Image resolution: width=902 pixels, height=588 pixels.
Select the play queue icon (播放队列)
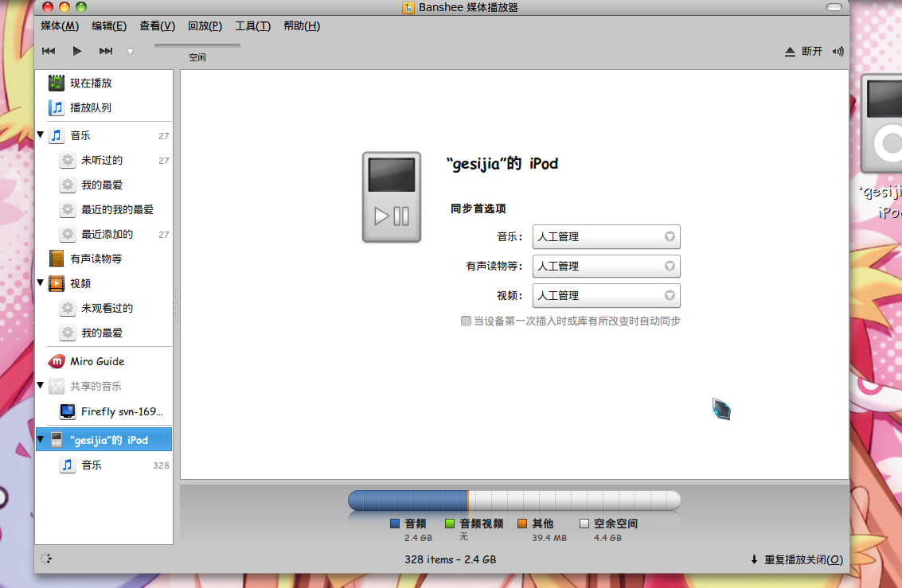[x=57, y=107]
